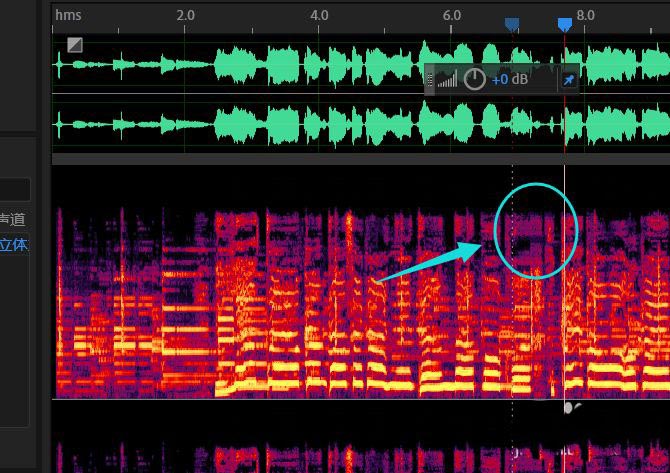Click the 8.0 mark on time ruler
The height and width of the screenshot is (473, 670).
[586, 15]
